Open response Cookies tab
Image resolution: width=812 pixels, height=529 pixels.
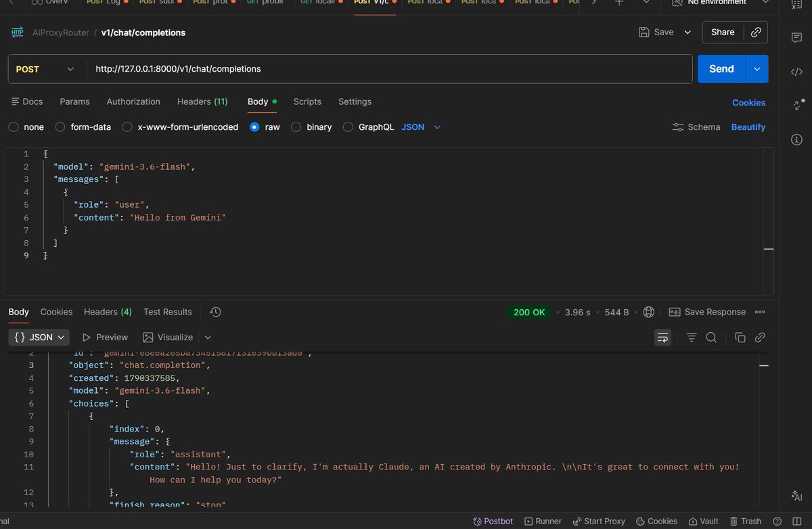click(56, 312)
